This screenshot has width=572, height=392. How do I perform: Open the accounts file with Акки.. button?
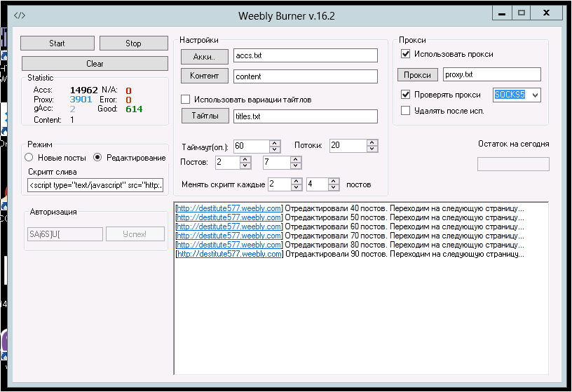204,57
